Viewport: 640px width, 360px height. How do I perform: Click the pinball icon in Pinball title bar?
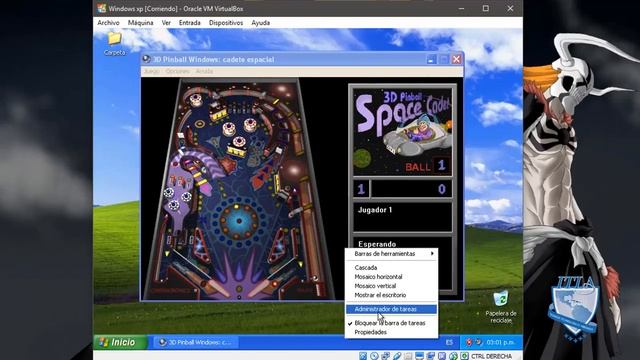pyautogui.click(x=147, y=59)
